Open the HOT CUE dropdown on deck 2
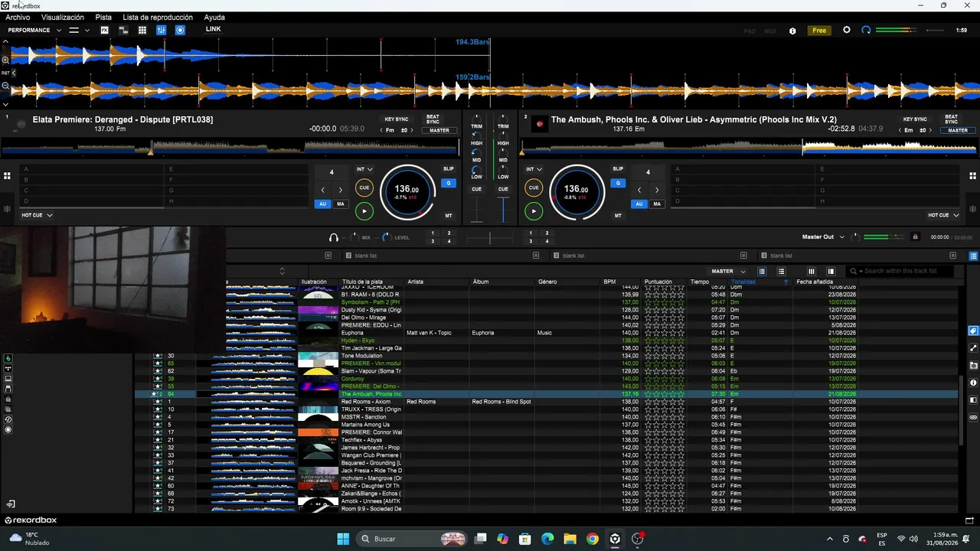 tap(943, 215)
